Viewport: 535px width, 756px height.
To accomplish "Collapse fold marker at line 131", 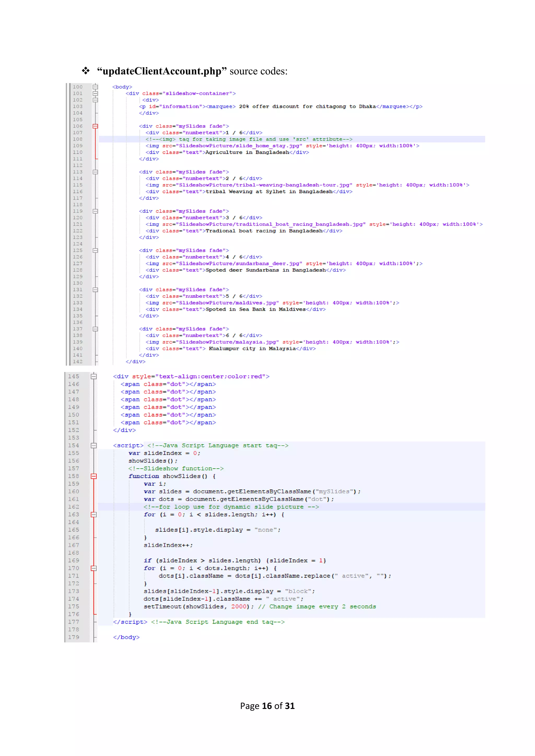I will coord(95,290).
